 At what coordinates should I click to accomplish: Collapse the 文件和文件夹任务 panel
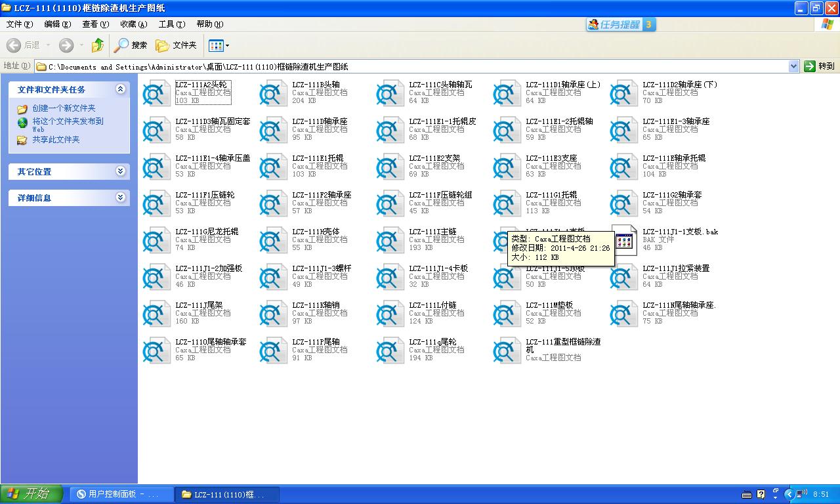tap(120, 89)
